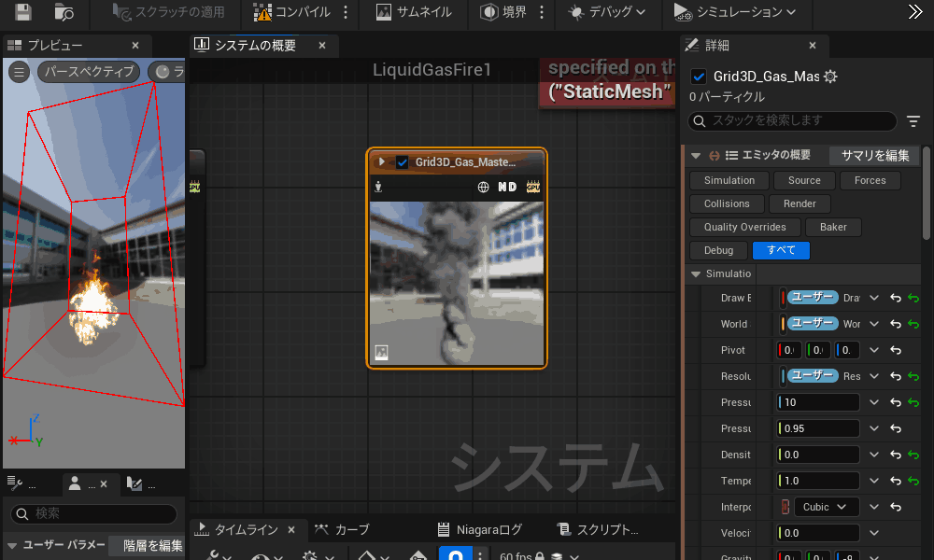This screenshot has height=560, width=934.
Task: Reset the Draw Bounds value to default
Action: click(895, 298)
